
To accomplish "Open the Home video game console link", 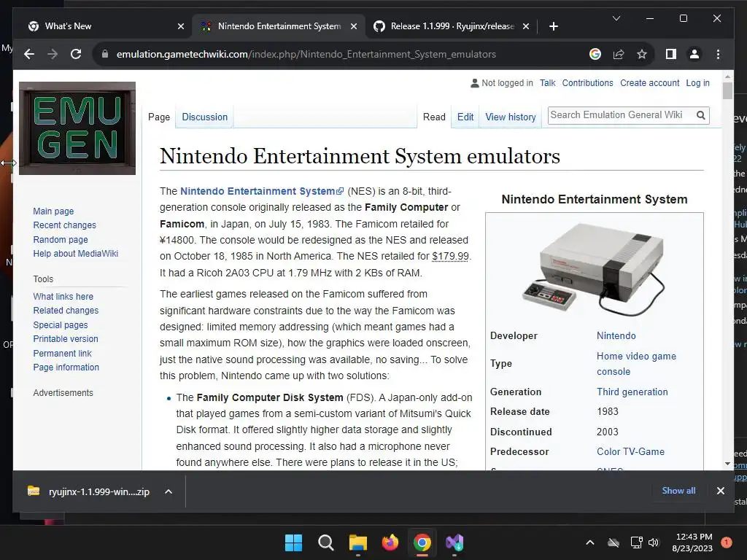I will [x=636, y=363].
